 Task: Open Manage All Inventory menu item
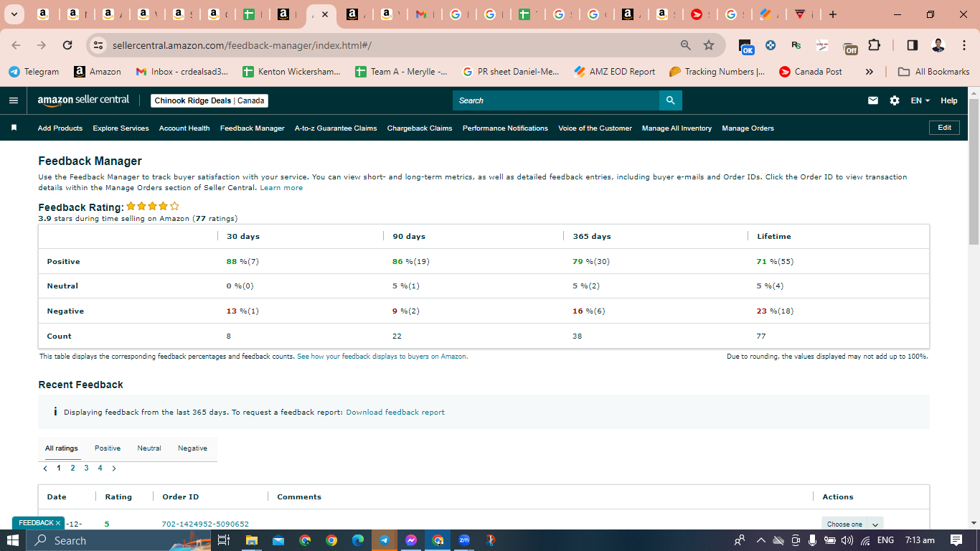[x=677, y=128]
